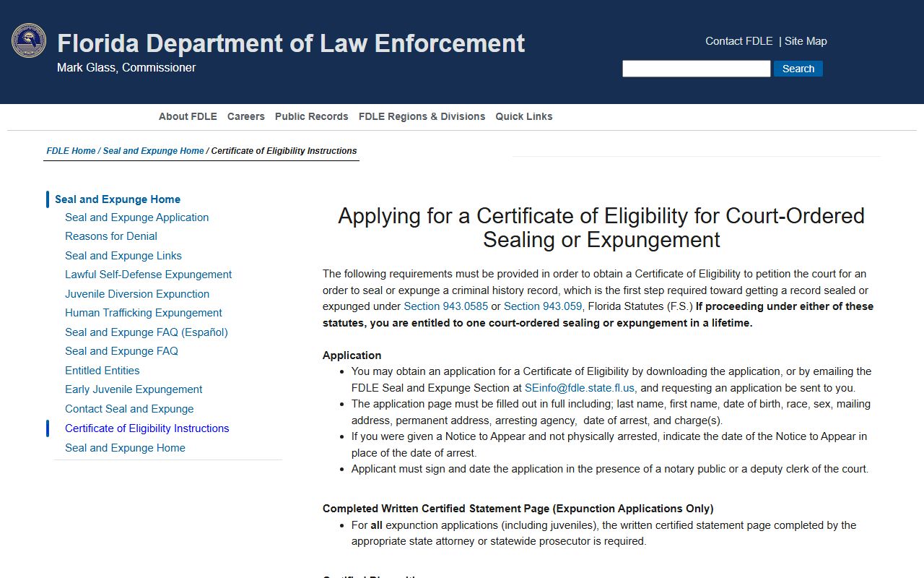Select Certificate of Eligibility Instructions sidebar link
Screen dimensions: 924x578
click(x=147, y=428)
